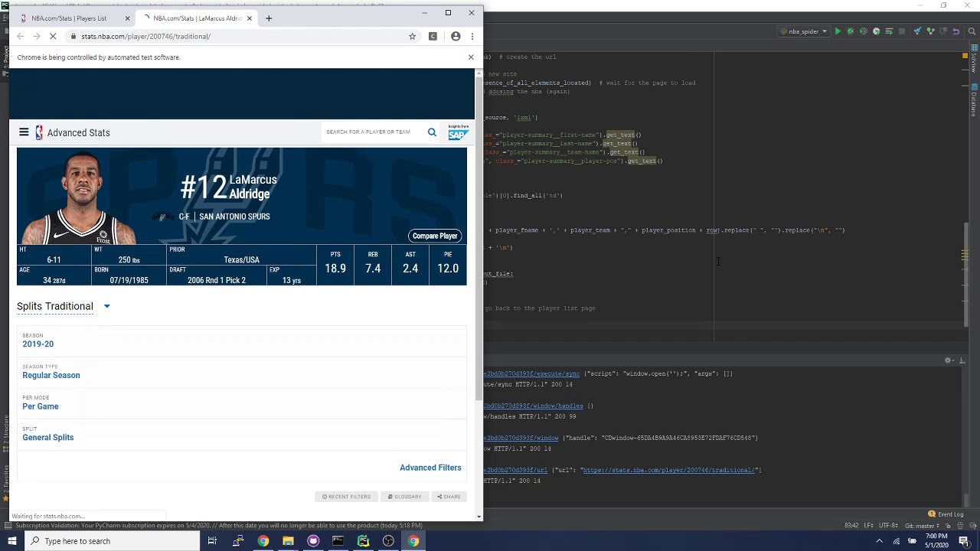
Task: Open Chrome three-dot menu
Action: click(472, 36)
